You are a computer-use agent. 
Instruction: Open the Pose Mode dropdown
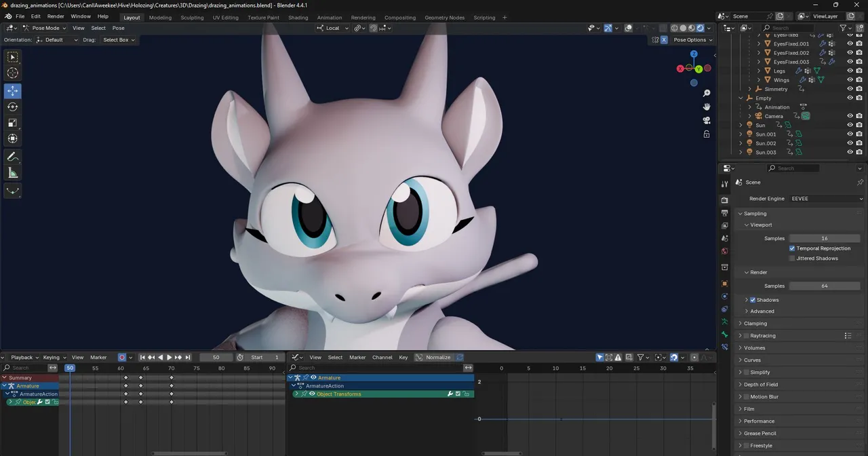point(45,28)
